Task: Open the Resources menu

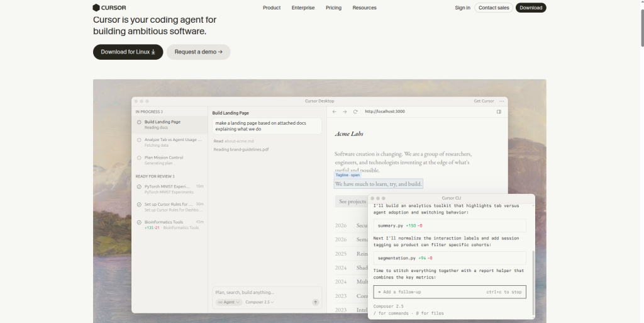Action: tap(364, 8)
